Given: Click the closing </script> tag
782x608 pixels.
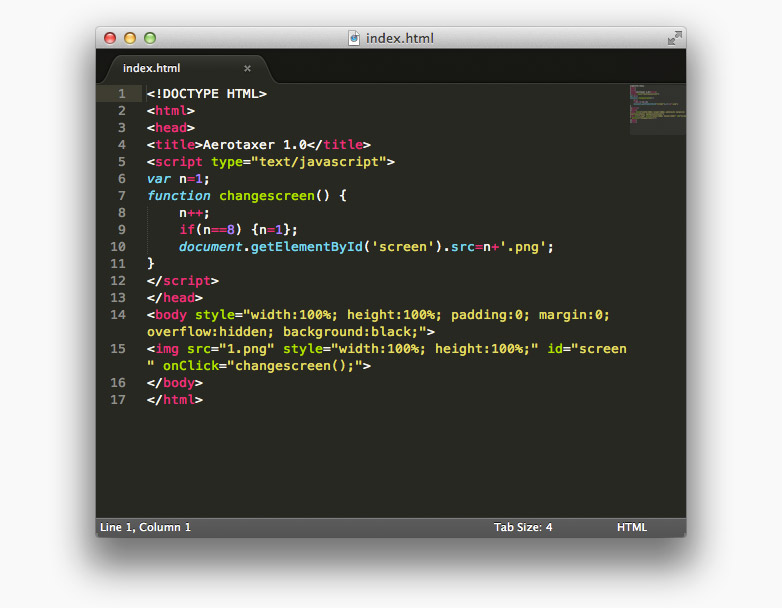Looking at the screenshot, I should [183, 281].
